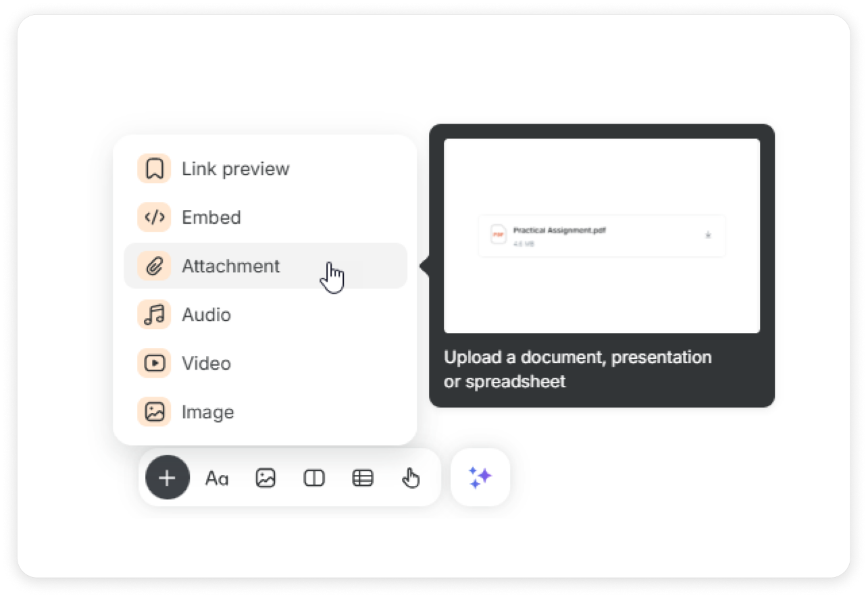Click the bookmark icon beside Link preview
The width and height of the screenshot is (868, 598).
click(x=155, y=169)
